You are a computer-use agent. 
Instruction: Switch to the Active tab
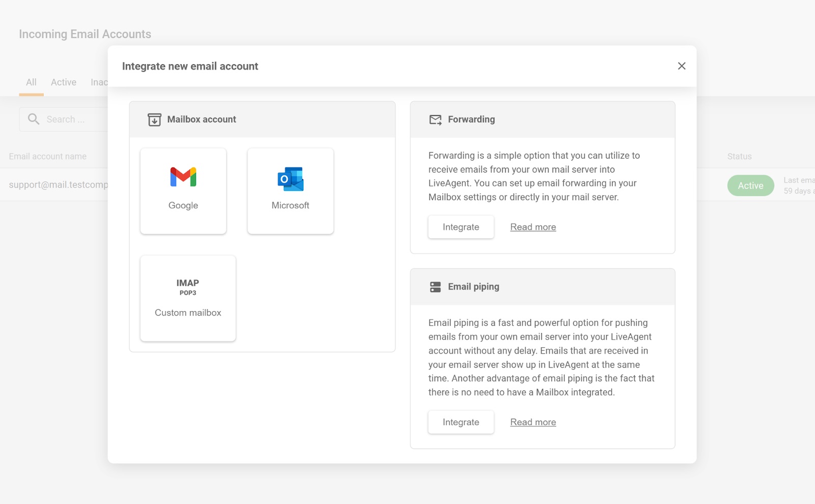coord(64,82)
